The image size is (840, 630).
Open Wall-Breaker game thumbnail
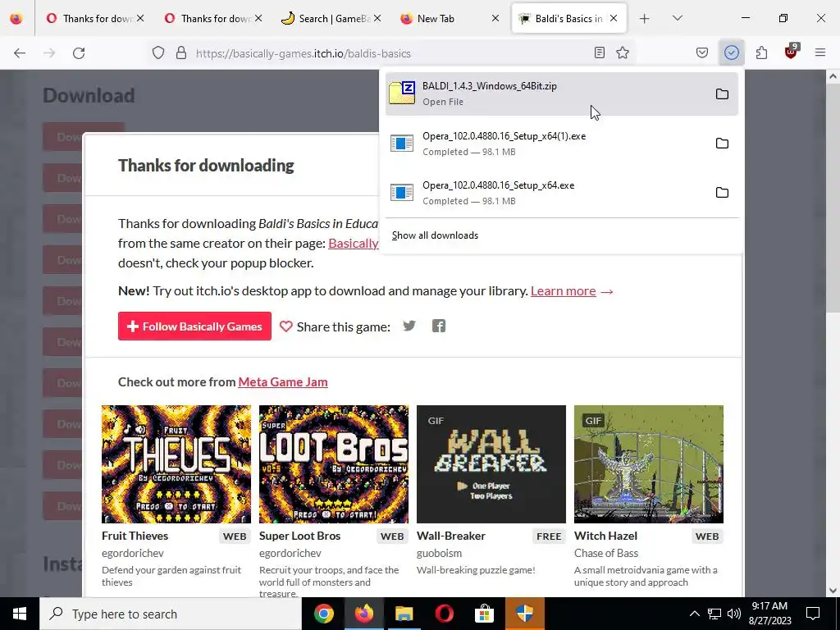pos(491,464)
